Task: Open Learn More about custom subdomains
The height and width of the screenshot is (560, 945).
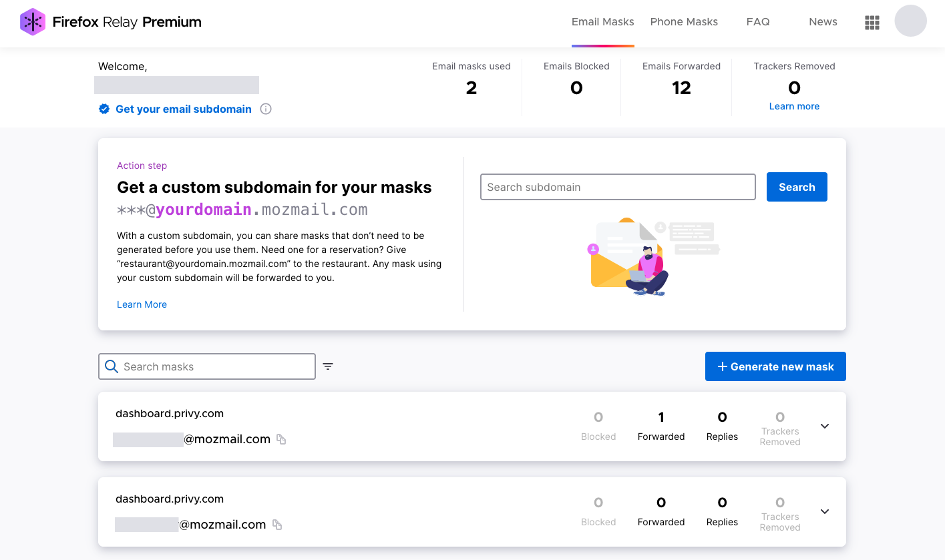Action: coord(142,304)
